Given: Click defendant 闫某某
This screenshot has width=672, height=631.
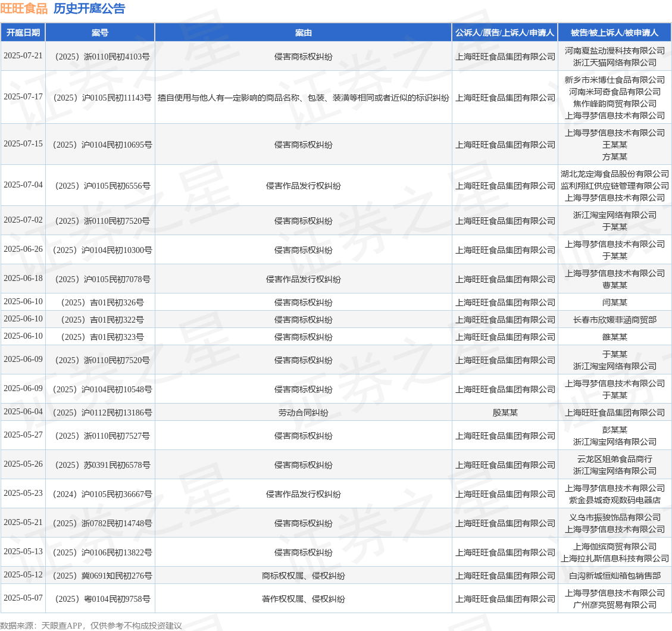Looking at the screenshot, I should coord(615,302).
